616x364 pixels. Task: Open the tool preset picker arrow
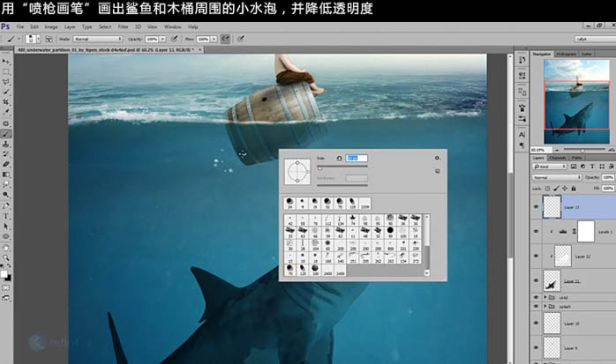[19, 39]
